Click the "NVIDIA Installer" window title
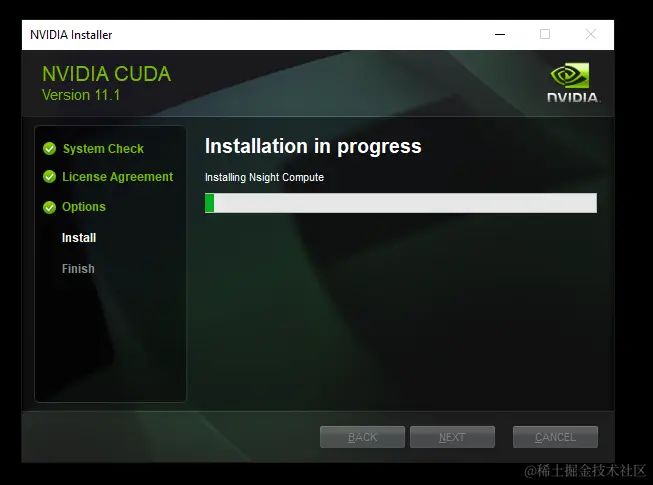The width and height of the screenshot is (653, 485). click(71, 35)
